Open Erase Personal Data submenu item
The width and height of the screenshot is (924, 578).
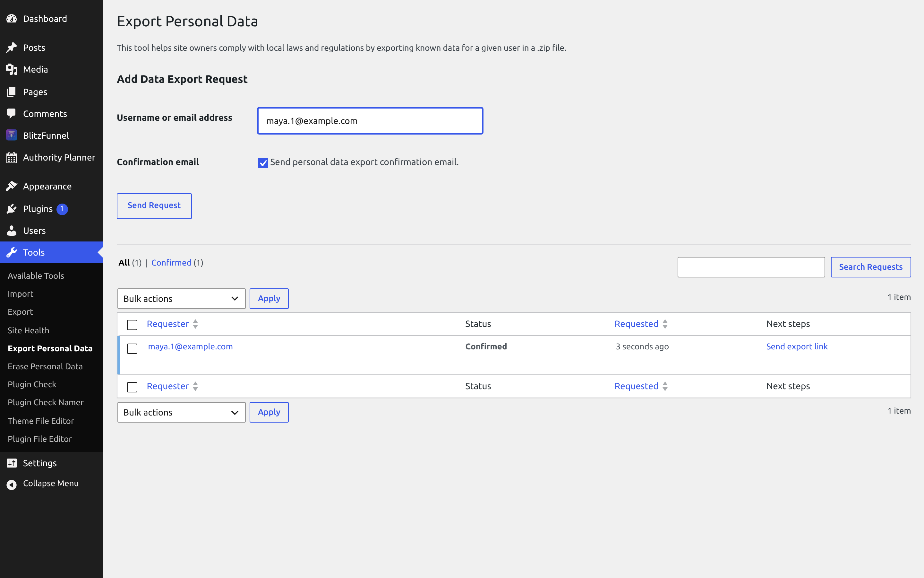point(45,366)
